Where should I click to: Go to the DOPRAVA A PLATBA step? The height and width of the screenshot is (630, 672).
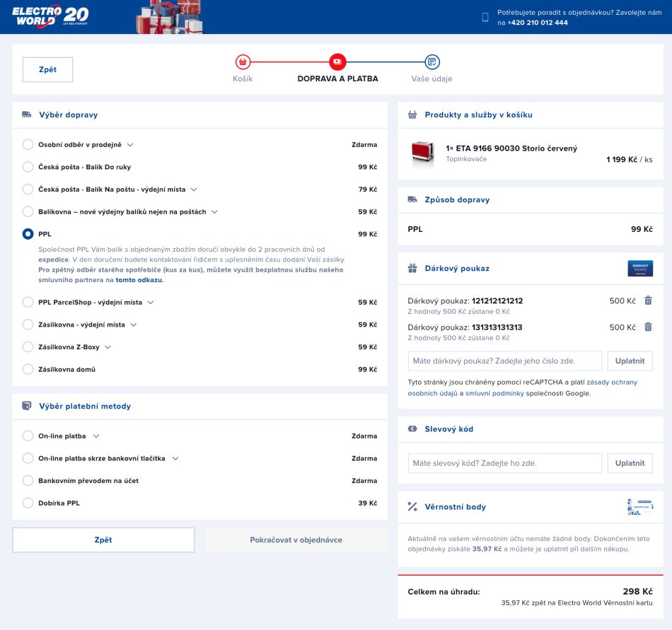tap(337, 62)
